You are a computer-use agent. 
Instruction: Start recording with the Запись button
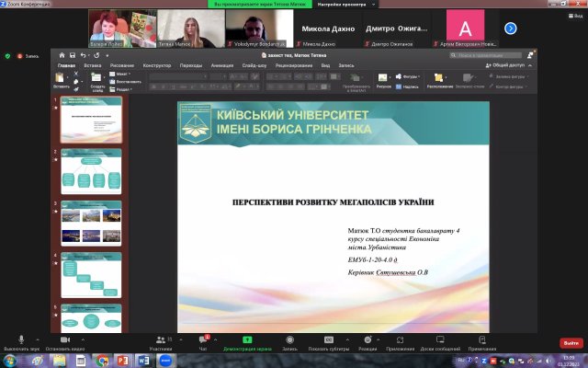pos(289,341)
